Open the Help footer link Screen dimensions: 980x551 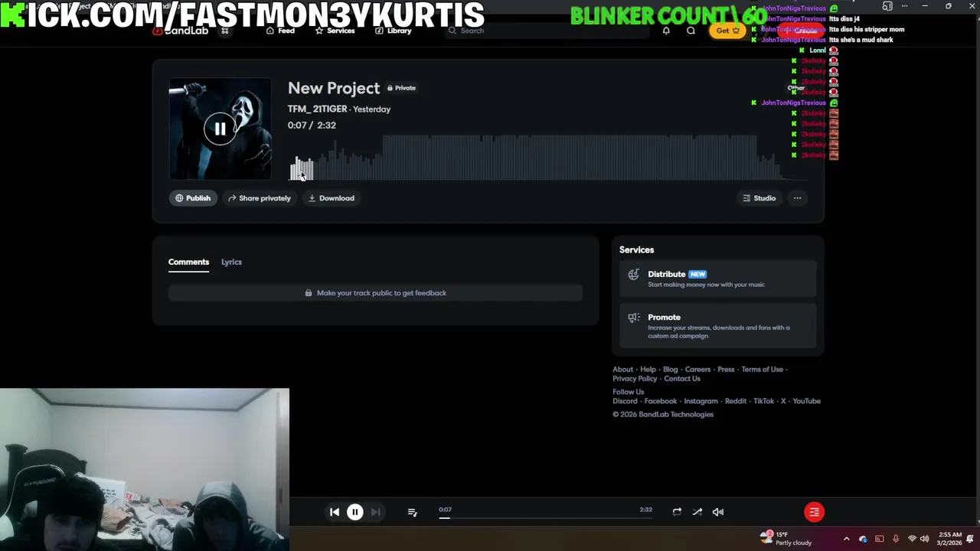(x=648, y=370)
